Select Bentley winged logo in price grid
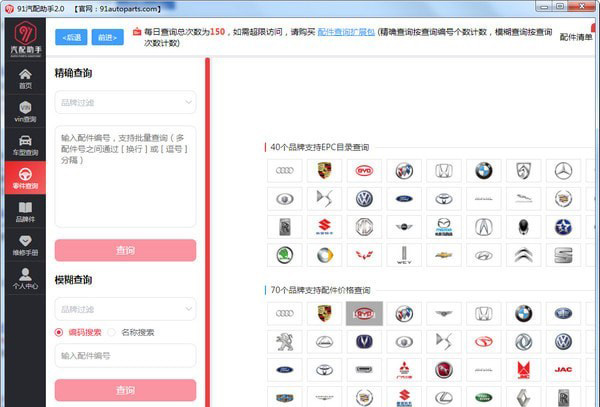 click(444, 314)
